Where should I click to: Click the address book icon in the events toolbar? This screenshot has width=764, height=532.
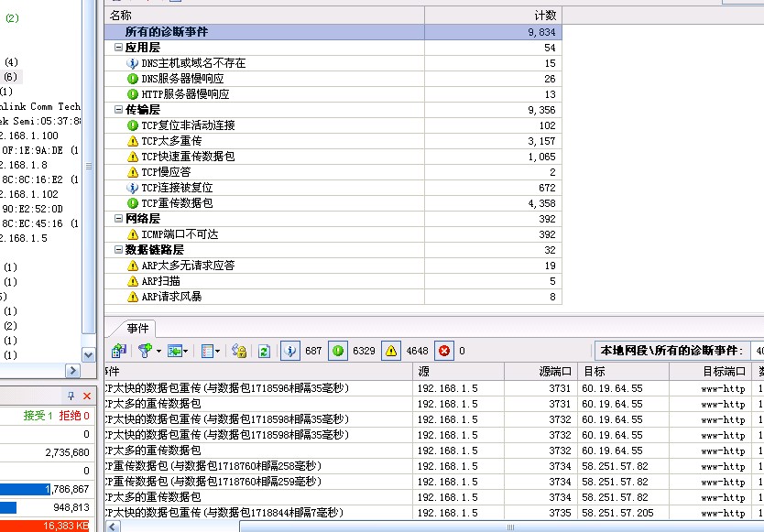point(119,351)
